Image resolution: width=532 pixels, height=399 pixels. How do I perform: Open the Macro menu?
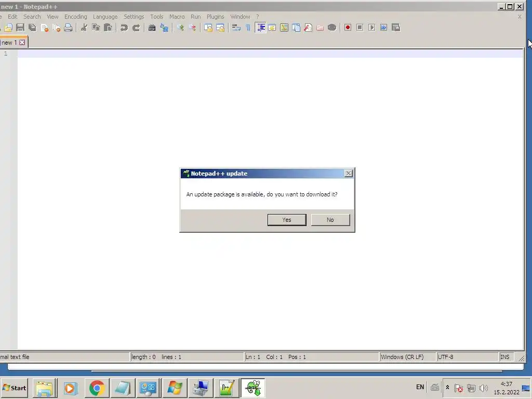pos(177,17)
